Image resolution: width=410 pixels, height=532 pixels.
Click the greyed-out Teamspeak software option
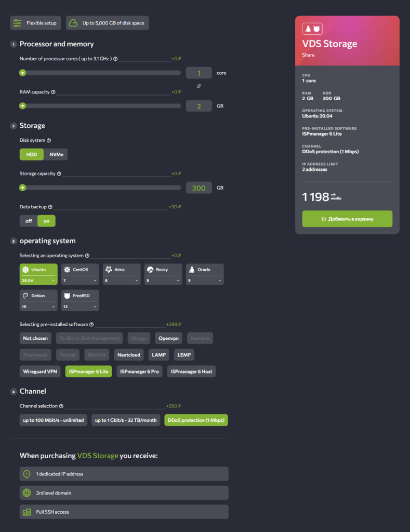coord(35,355)
